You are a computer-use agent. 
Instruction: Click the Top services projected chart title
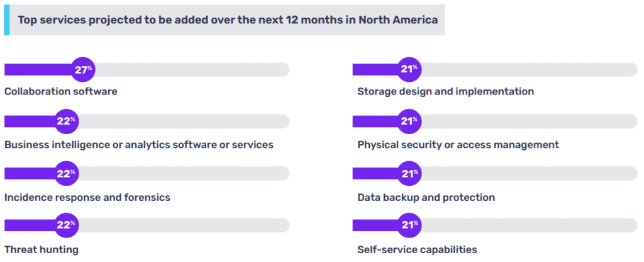tap(228, 20)
